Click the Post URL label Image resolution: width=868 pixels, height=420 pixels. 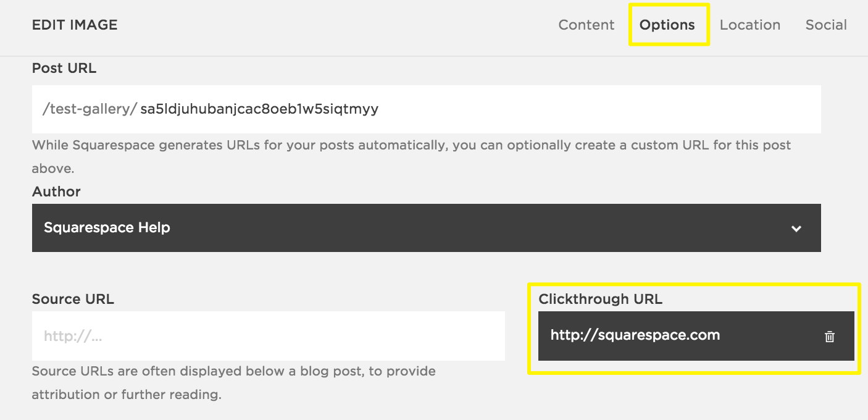coord(64,68)
